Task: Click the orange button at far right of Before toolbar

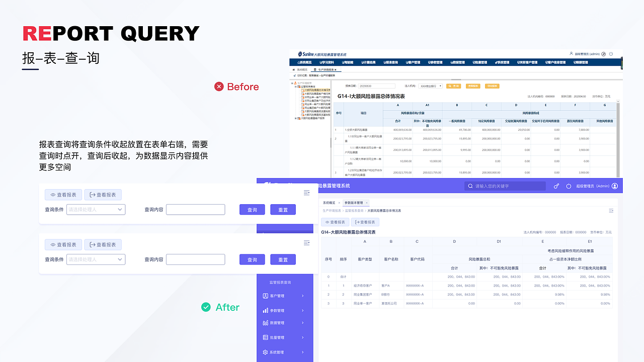Action: pyautogui.click(x=492, y=86)
